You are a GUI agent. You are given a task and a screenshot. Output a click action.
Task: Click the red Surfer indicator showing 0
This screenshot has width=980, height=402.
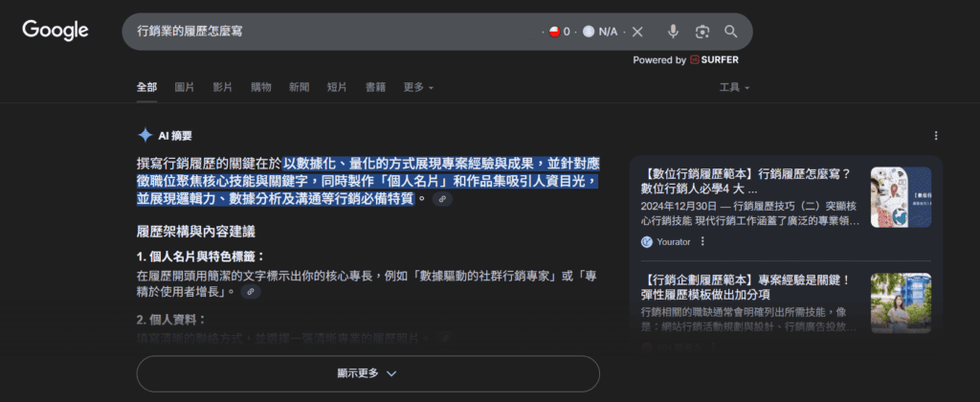click(x=554, y=32)
